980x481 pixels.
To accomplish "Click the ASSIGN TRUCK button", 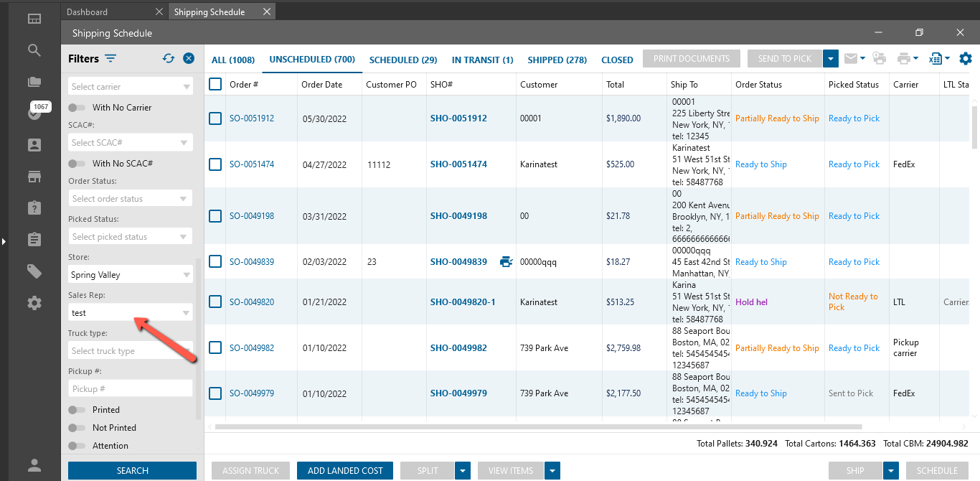I will (x=250, y=471).
